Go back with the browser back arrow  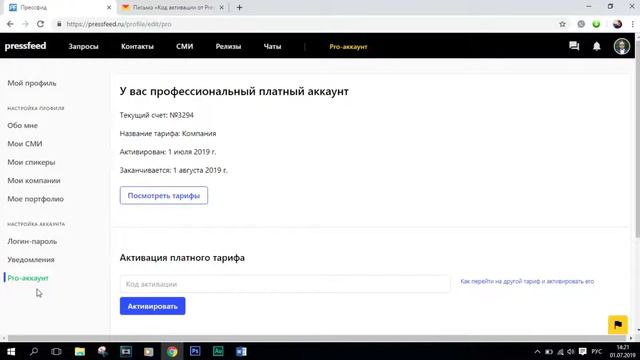coord(10,24)
